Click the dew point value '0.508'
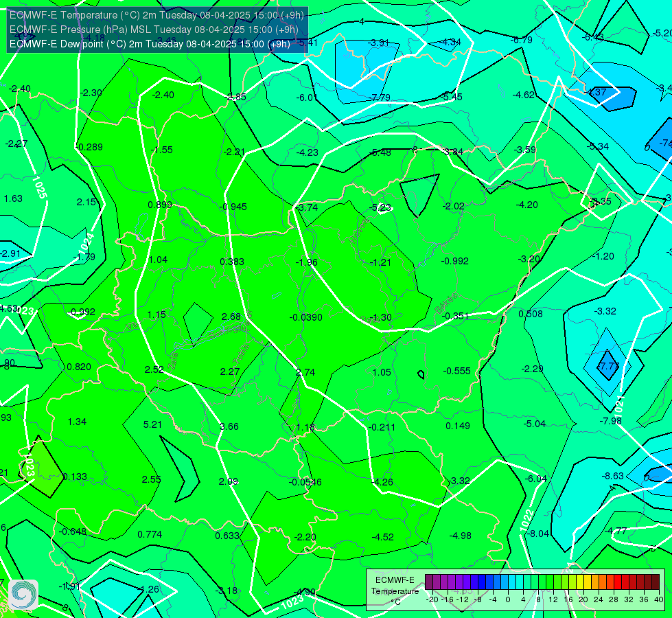This screenshot has height=618, width=672. click(531, 314)
